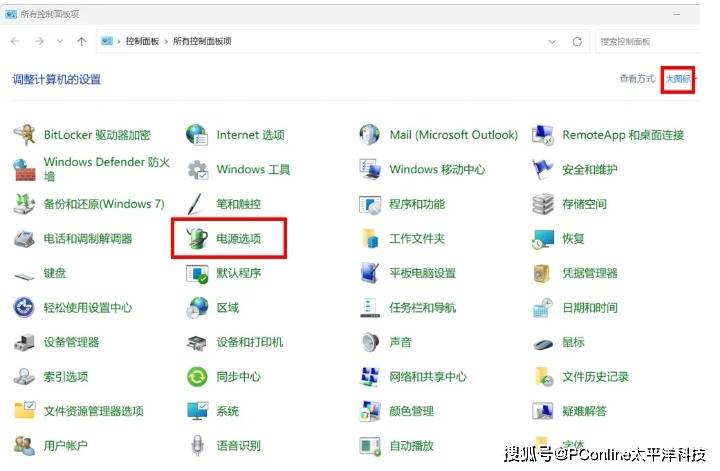
Task: Open the BitLocker drive encryption icon
Action: click(x=24, y=135)
